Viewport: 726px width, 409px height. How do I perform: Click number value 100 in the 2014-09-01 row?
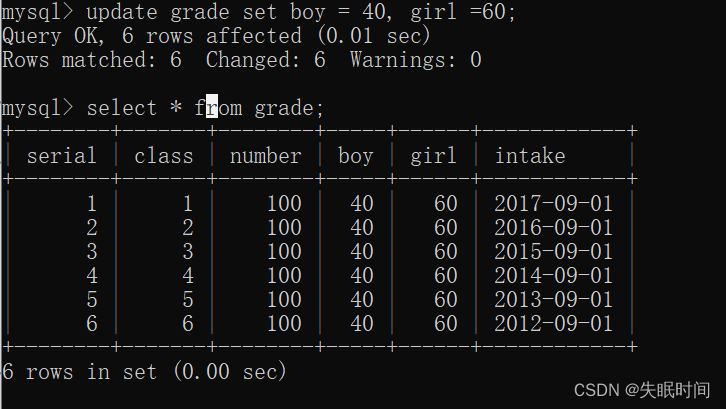pyautogui.click(x=284, y=276)
